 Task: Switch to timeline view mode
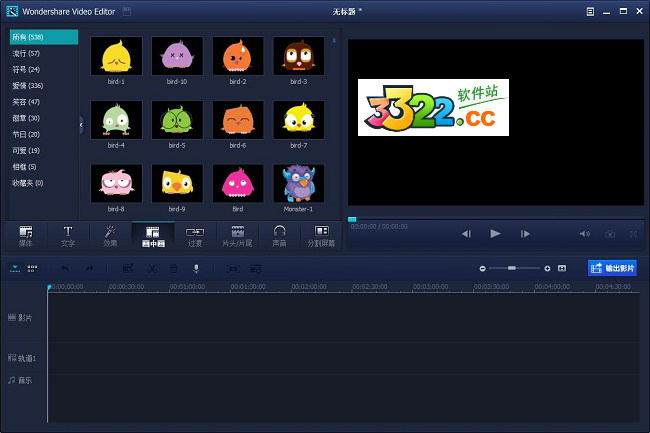15,269
